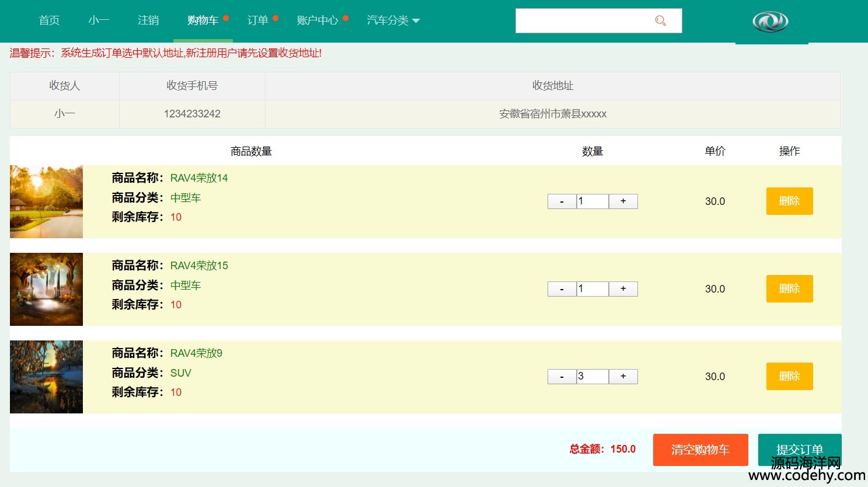This screenshot has width=868, height=487.
Task: Delete RAV4荣放15 from the cart
Action: click(789, 288)
